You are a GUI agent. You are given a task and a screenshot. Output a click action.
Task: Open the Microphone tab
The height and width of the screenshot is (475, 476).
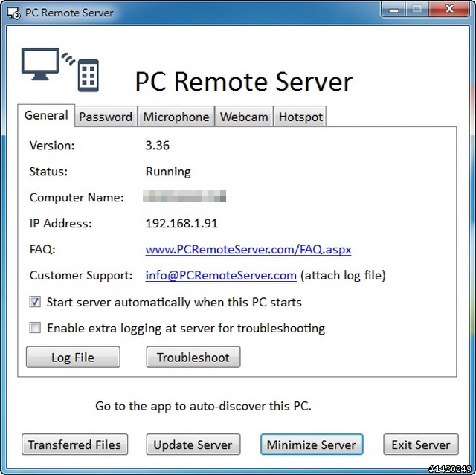tap(176, 117)
